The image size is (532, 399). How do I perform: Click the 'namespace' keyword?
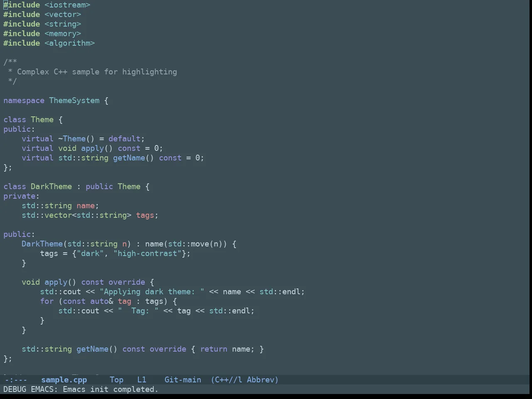pos(24,101)
